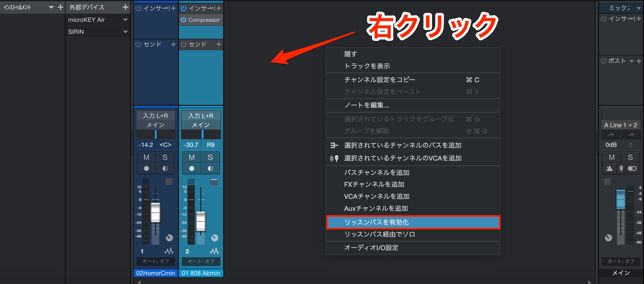Screen dimensions: 644x284
Task: Click the main channel volume fader handle
Action: [x=621, y=199]
